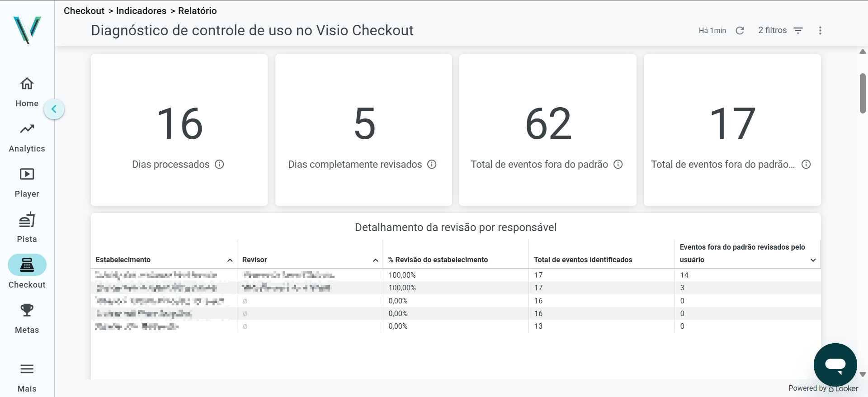
Task: Open the chat support bubble
Action: tap(835, 364)
